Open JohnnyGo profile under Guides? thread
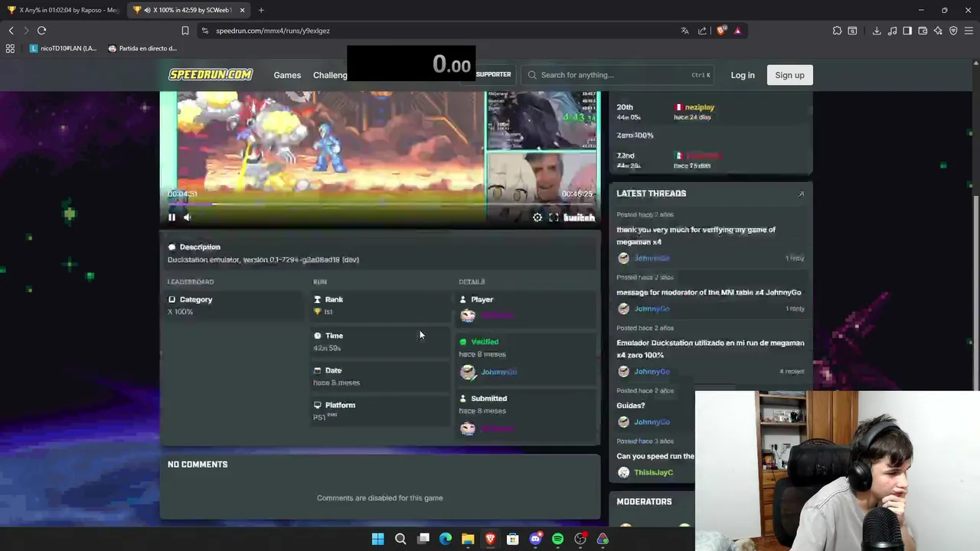The height and width of the screenshot is (551, 980). [x=652, y=422]
